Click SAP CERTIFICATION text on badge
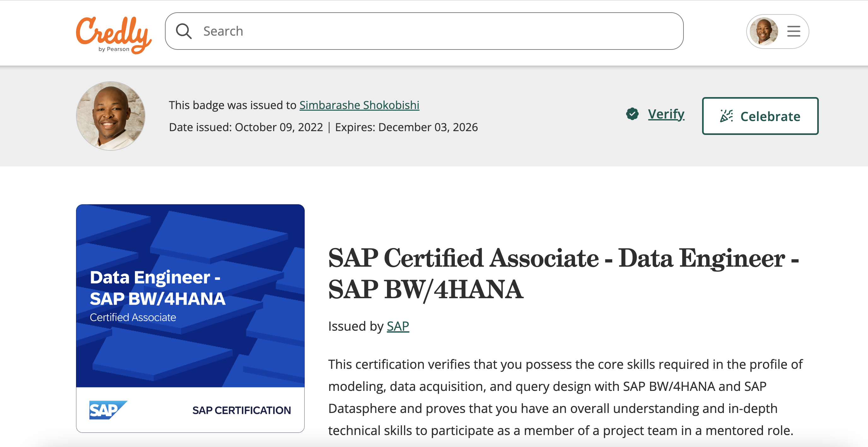 coord(241,410)
